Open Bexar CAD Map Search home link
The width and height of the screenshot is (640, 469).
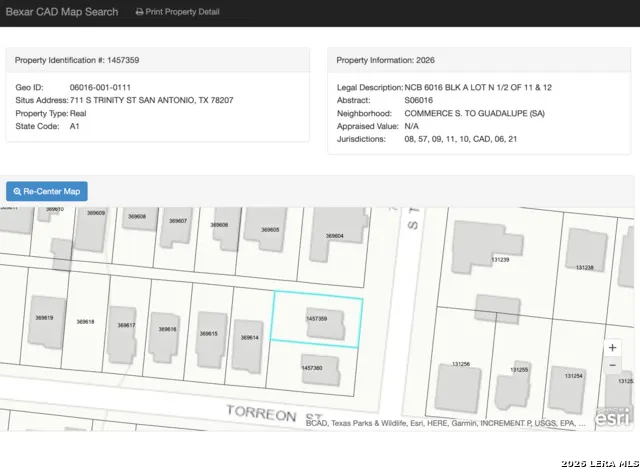pos(62,12)
